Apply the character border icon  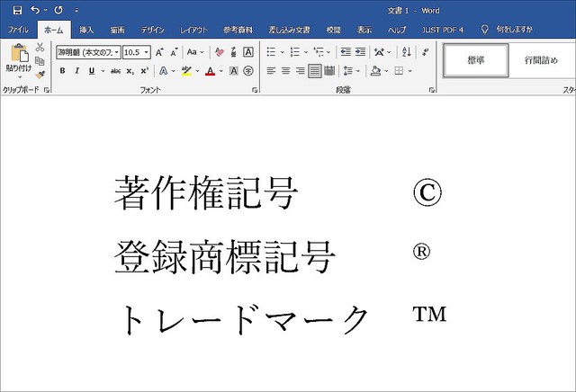point(248,52)
